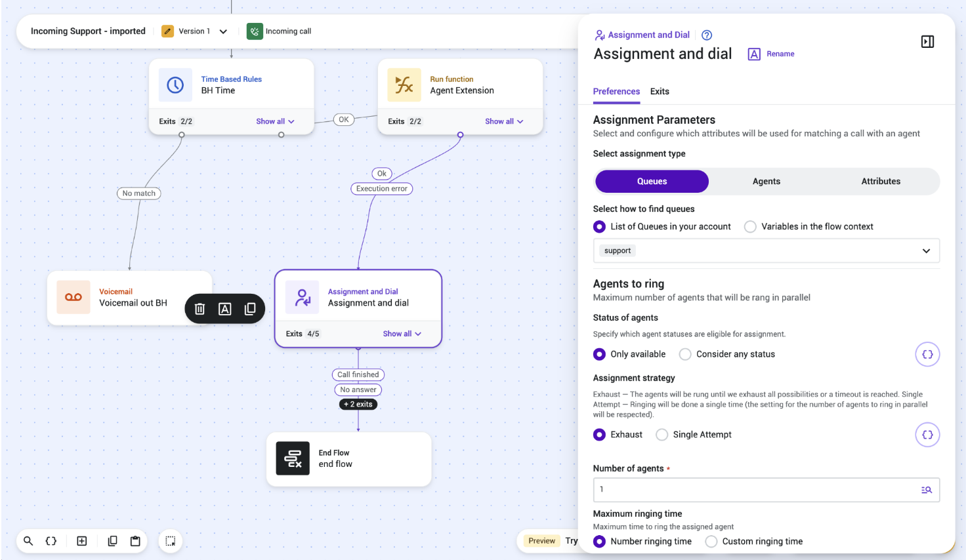Open variable braces button for Assignment strategy
The image size is (966, 560).
[927, 435]
